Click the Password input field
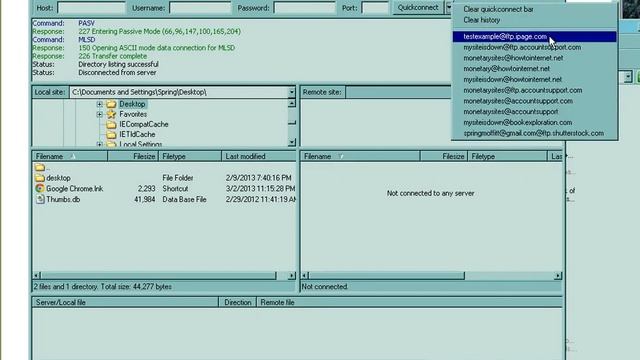This screenshot has height=360, width=640. click(304, 8)
